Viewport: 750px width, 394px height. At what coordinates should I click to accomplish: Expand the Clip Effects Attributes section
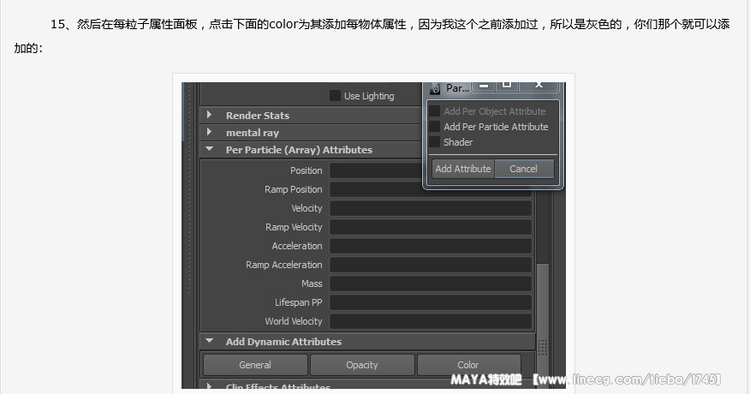click(x=209, y=385)
